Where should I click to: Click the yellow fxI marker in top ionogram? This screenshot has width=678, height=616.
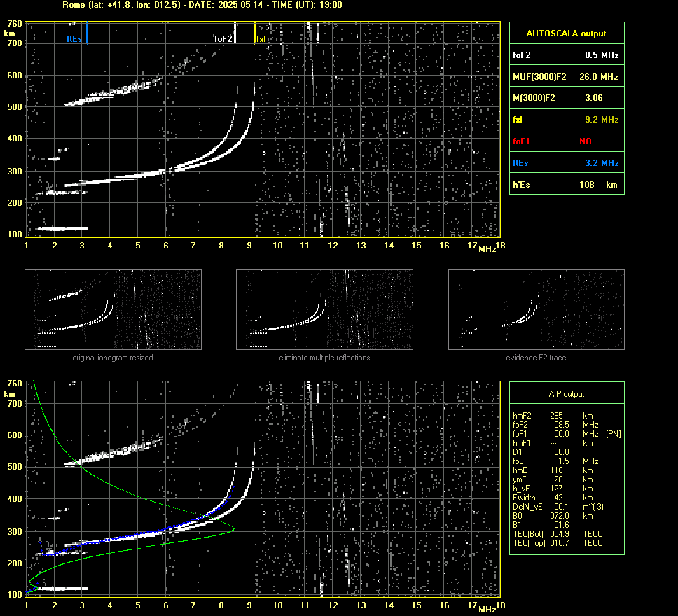pyautogui.click(x=254, y=33)
